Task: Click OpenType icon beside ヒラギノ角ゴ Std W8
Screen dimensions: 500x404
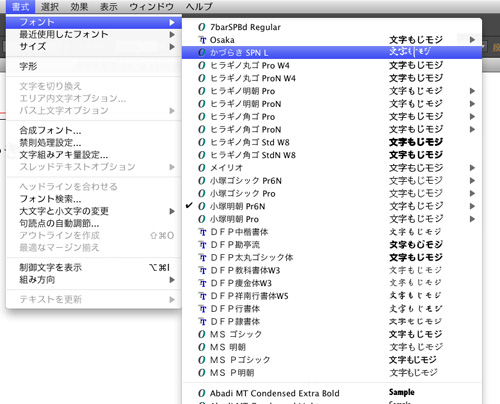Action: click(x=202, y=142)
